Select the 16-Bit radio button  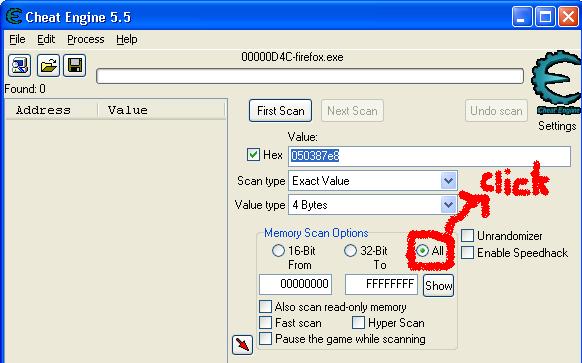(278, 251)
